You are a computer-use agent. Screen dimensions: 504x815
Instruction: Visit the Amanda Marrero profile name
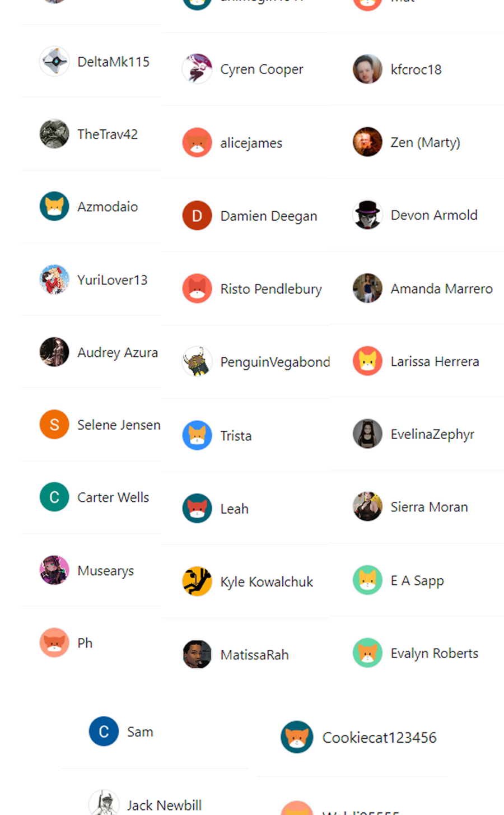[442, 288]
